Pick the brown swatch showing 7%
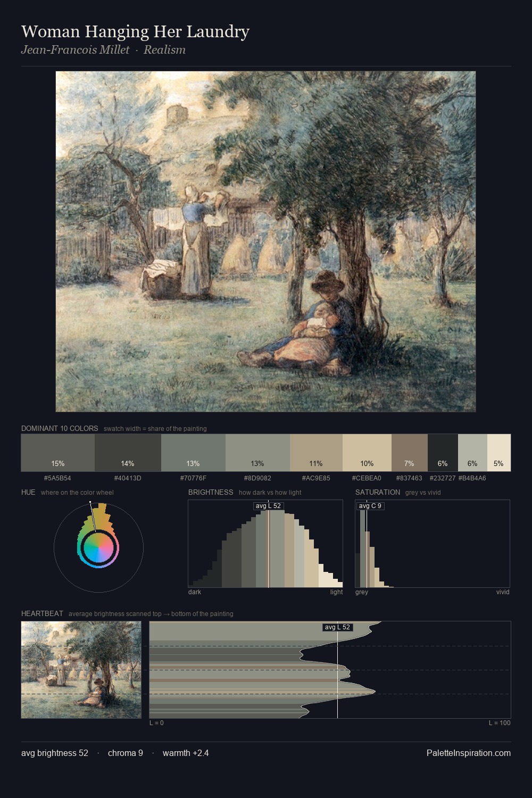The width and height of the screenshot is (532, 798). tap(410, 453)
